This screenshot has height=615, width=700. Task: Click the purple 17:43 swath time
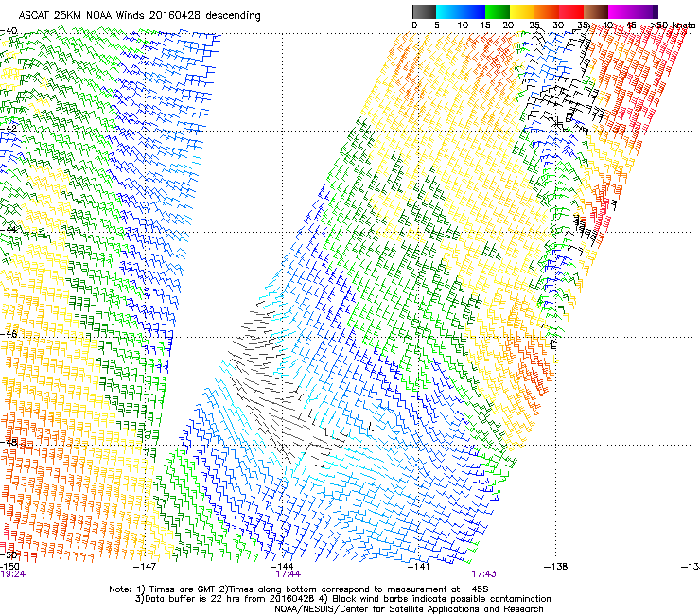tap(483, 574)
